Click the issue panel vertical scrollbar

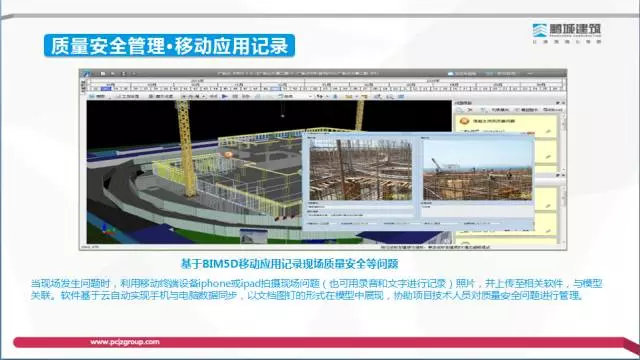pos(564,141)
